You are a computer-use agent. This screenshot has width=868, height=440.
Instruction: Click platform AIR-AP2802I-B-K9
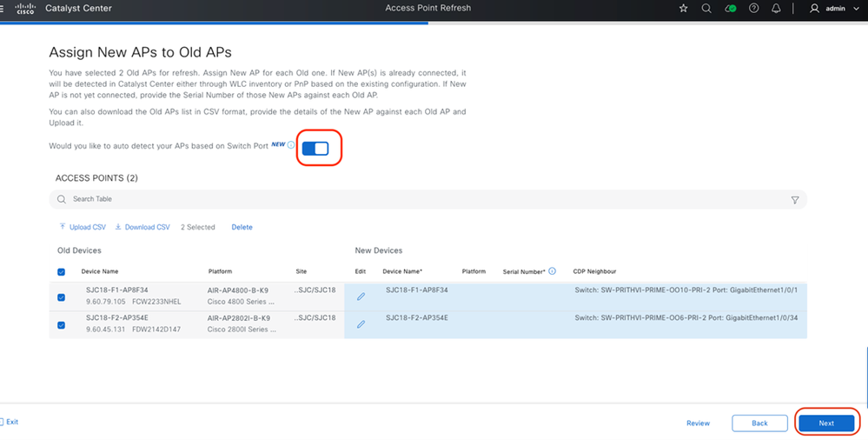[x=239, y=317]
